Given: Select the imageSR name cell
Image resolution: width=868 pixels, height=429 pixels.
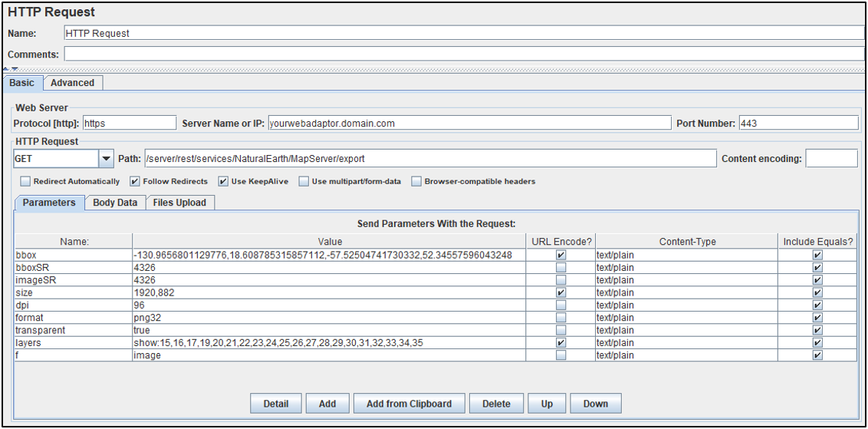Looking at the screenshot, I should point(74,280).
